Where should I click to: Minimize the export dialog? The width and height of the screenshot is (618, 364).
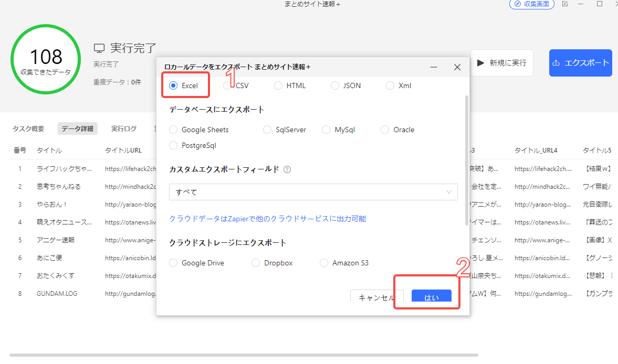[434, 67]
